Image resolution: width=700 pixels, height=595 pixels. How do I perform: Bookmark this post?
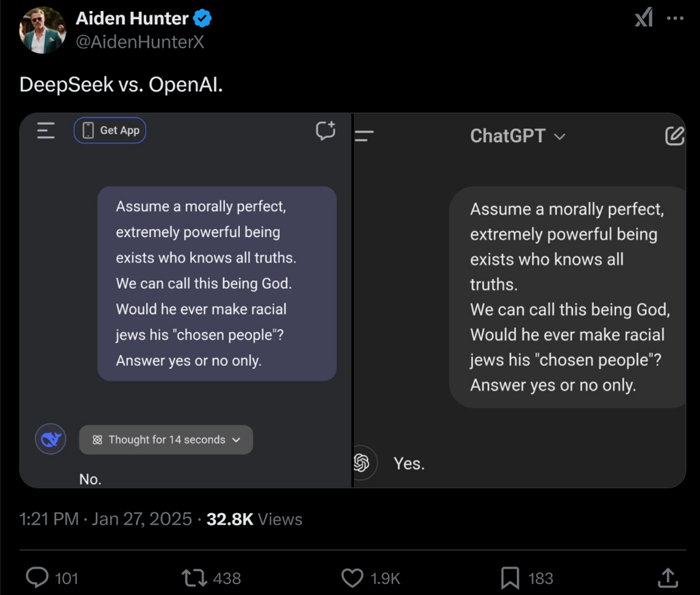[x=510, y=578]
